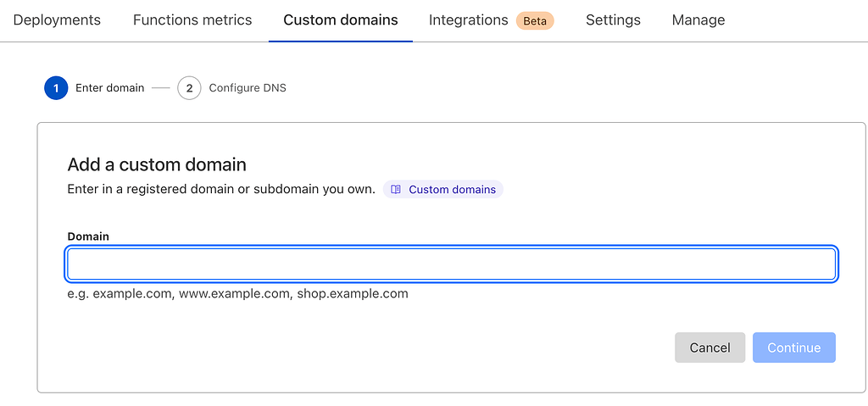Click the 'Enter in a registered domain' description
This screenshot has height=406, width=868.
[x=221, y=189]
